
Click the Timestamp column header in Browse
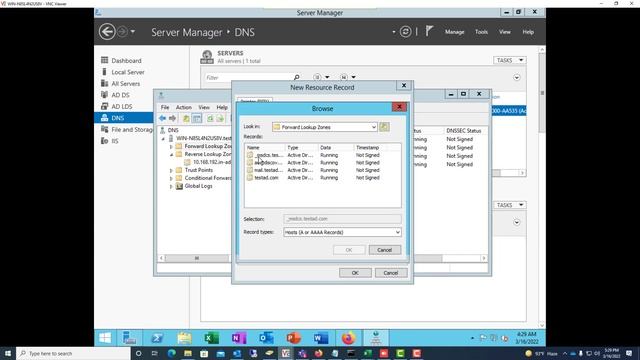click(371, 147)
